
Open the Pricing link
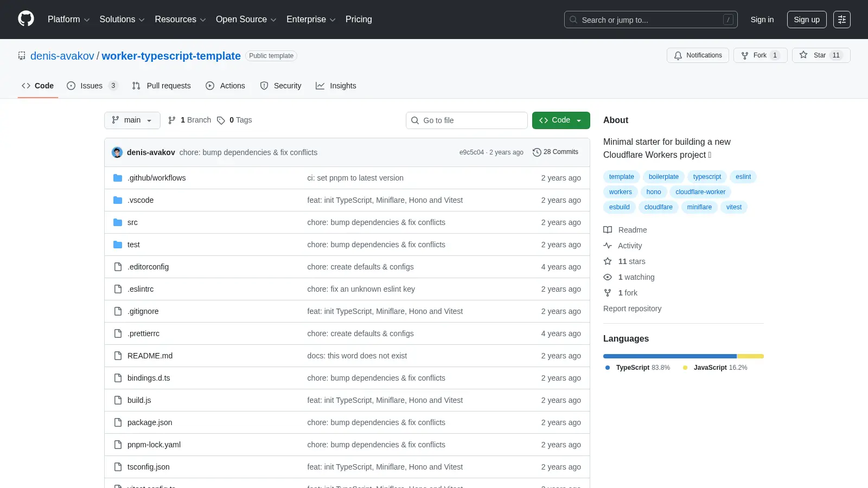359,20
